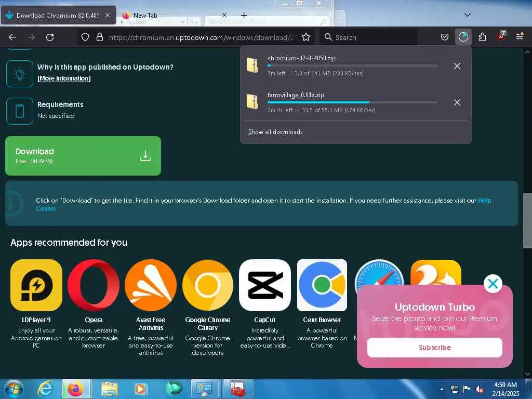This screenshot has height=399, width=532.
Task: Click the red toolbox taskbar icon
Action: point(238,389)
